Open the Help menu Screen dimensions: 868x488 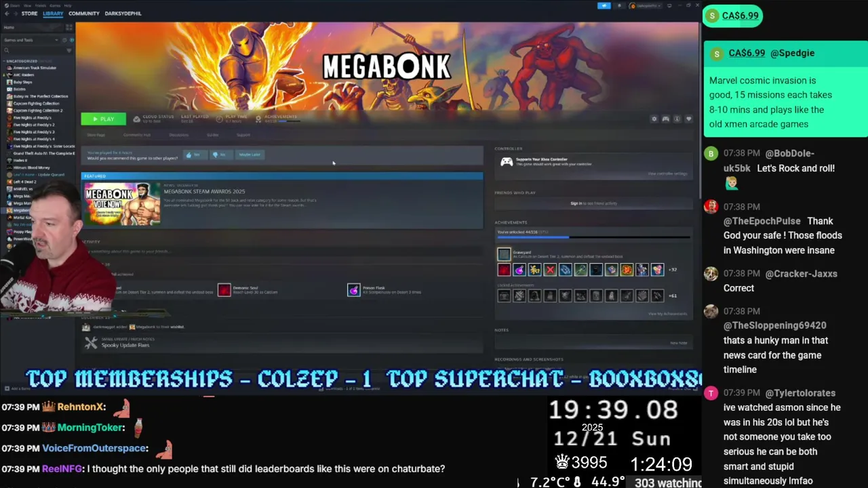pyautogui.click(x=68, y=5)
